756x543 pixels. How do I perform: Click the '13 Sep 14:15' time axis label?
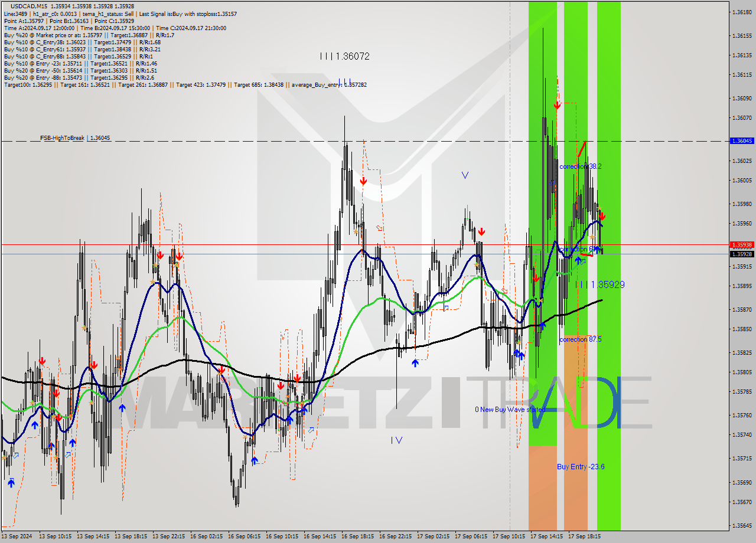click(93, 537)
